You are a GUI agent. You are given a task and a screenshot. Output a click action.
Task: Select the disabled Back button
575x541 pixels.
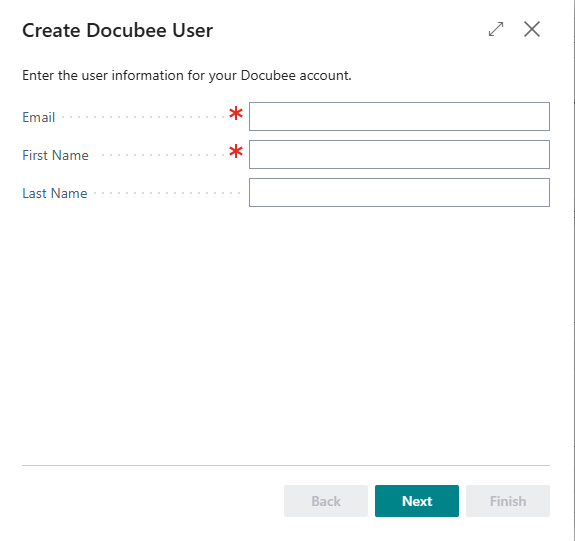coord(326,501)
